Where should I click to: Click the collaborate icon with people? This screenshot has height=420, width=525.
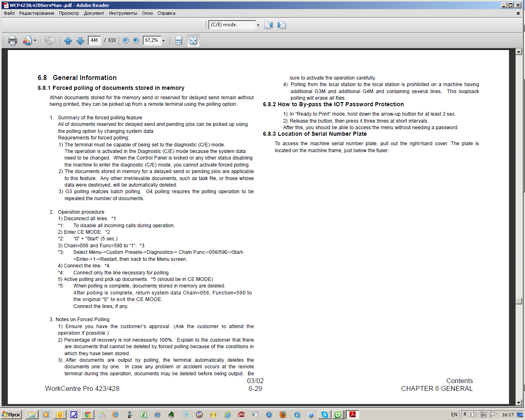click(x=27, y=41)
